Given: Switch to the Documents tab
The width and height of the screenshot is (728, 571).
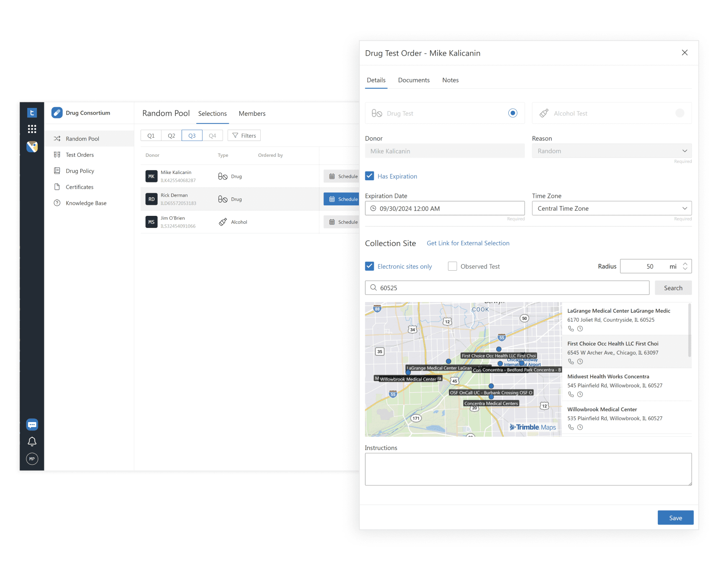Looking at the screenshot, I should (413, 80).
